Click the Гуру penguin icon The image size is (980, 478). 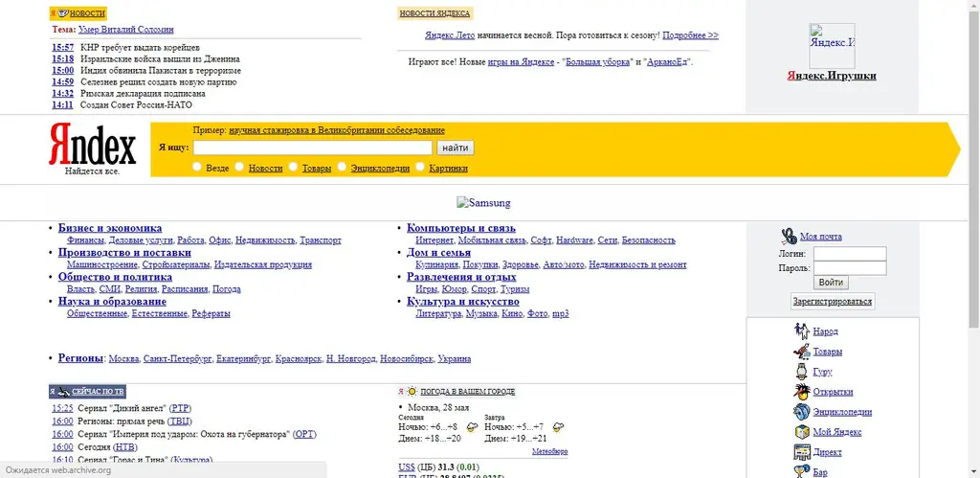802,371
